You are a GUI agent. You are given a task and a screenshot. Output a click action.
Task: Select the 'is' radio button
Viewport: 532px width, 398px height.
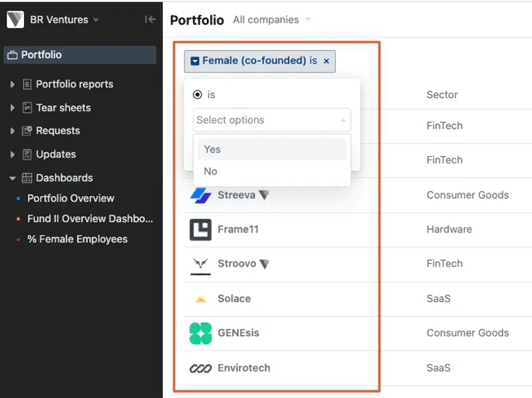pos(197,94)
